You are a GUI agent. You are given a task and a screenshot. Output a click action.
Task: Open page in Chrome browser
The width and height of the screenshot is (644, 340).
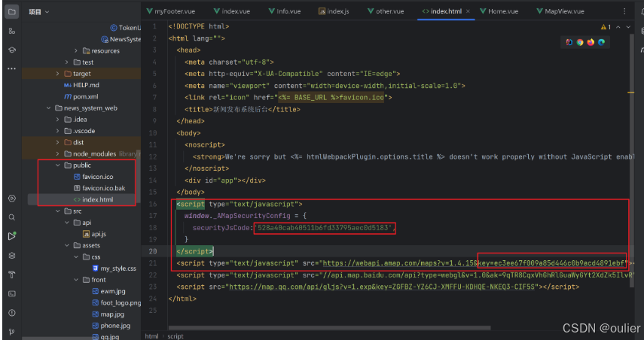(x=580, y=42)
